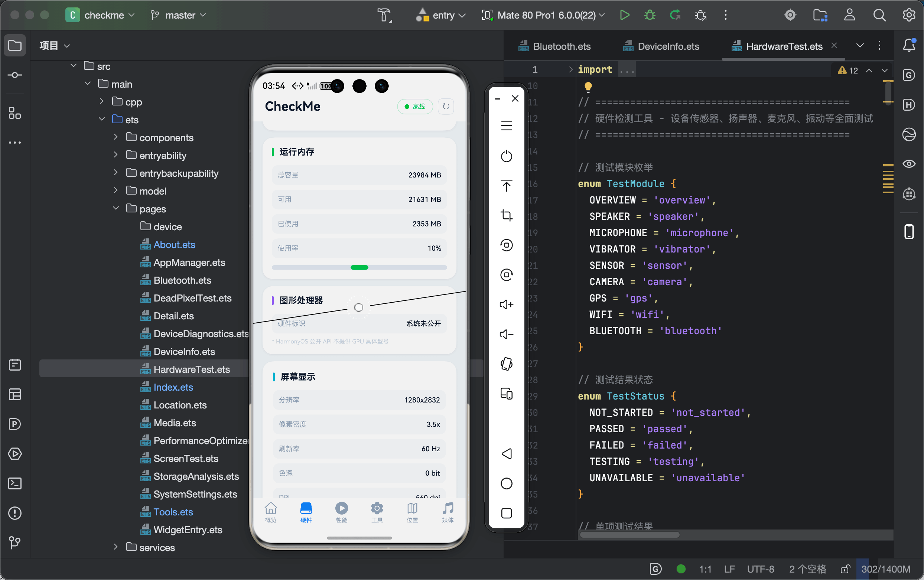
Task: Open the commit tool window icon
Action: 14,75
